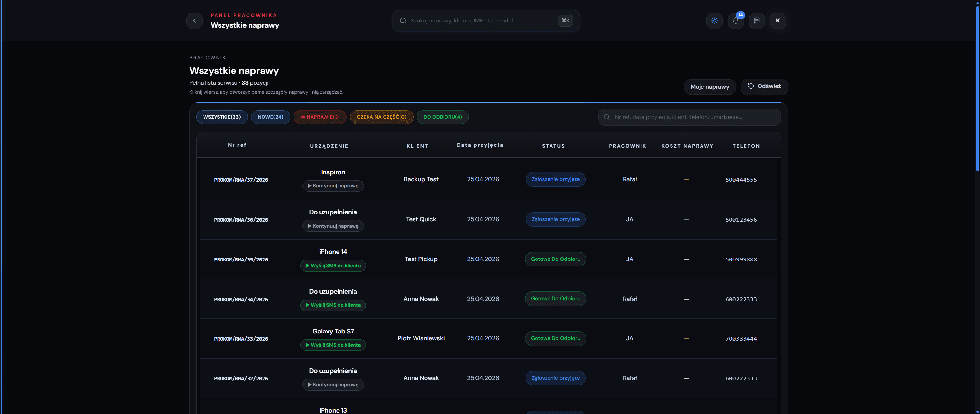Focus the global repair search field
This screenshot has width=980, height=414.
[x=486, y=21]
